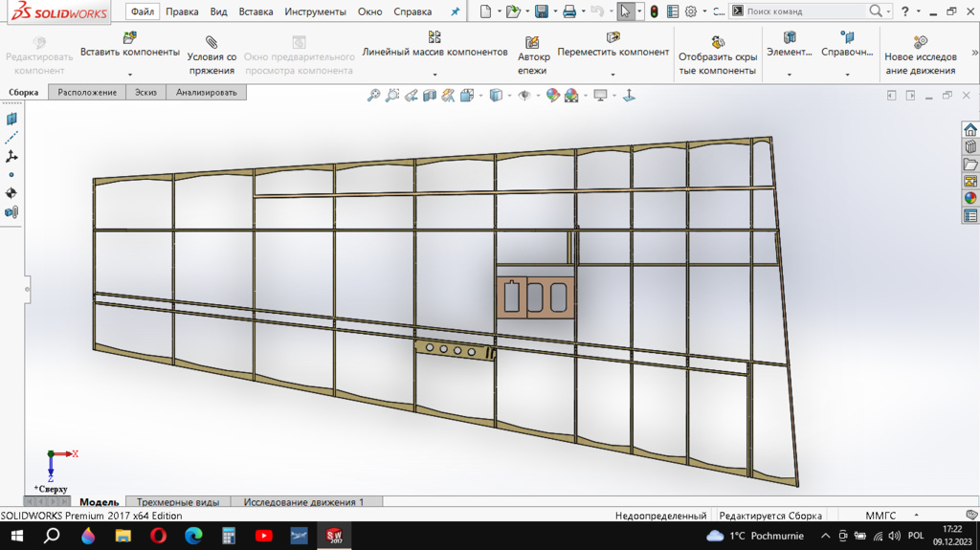Click the Save floppy disk icon
Image resolution: width=980 pixels, height=550 pixels.
542,11
